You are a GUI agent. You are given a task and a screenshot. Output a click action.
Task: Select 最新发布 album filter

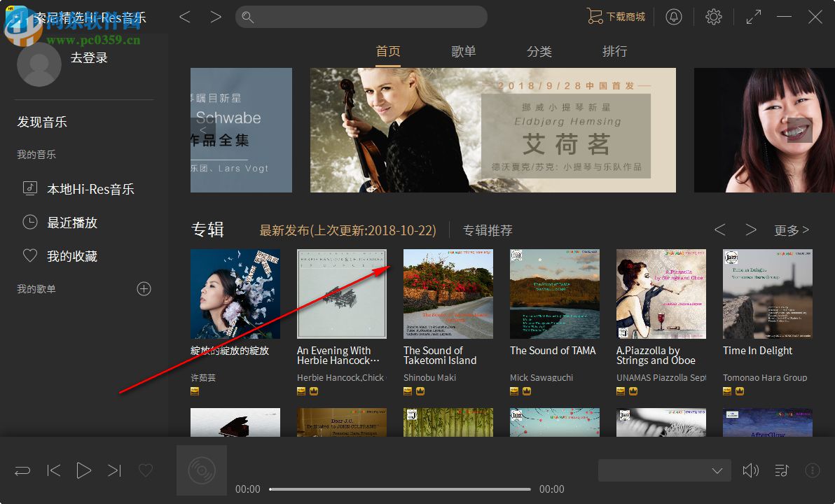coord(347,230)
